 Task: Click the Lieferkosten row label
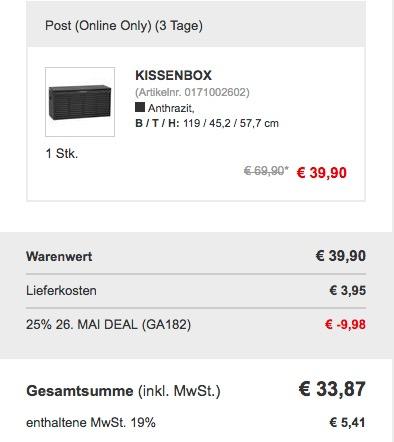pos(61,291)
